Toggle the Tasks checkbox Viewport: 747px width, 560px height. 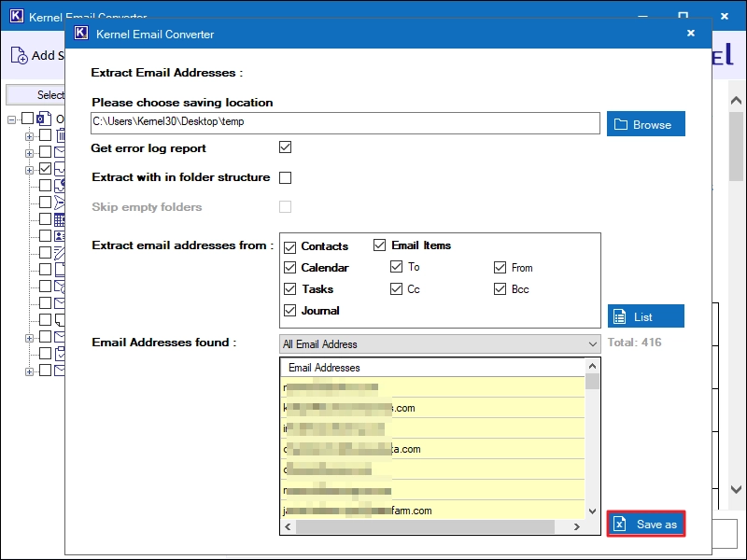point(289,288)
